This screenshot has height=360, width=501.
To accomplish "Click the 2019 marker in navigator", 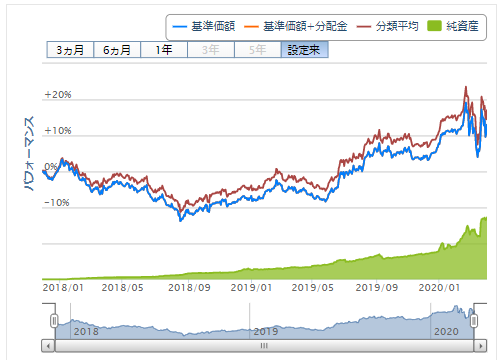I will (x=266, y=331).
